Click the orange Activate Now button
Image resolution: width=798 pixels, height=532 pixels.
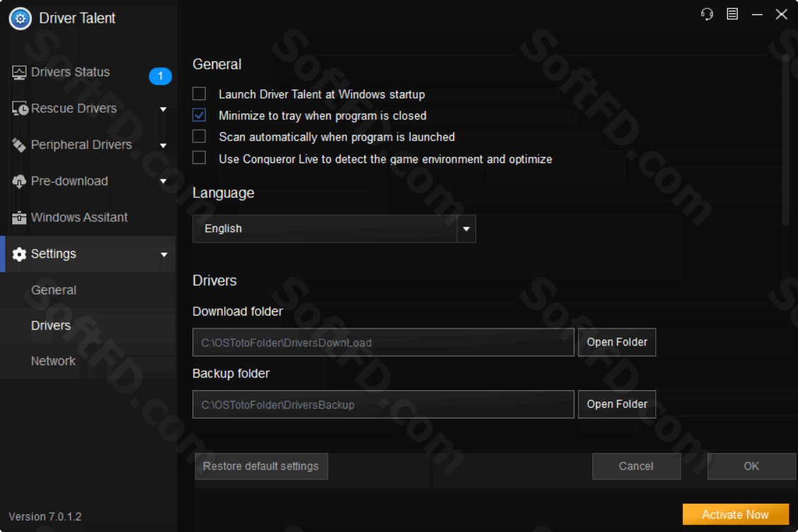click(x=736, y=515)
